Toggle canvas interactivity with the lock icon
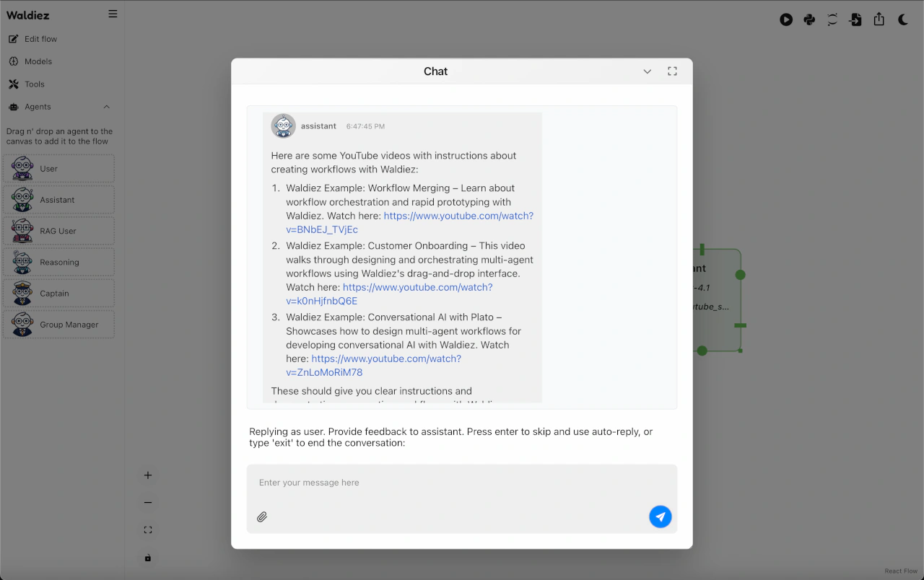This screenshot has width=924, height=580. pos(148,558)
